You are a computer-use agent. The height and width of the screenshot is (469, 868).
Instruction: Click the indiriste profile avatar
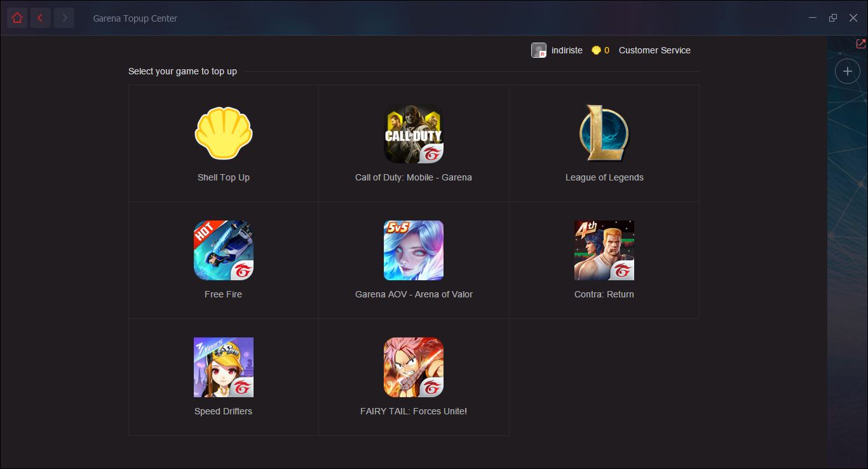click(539, 50)
